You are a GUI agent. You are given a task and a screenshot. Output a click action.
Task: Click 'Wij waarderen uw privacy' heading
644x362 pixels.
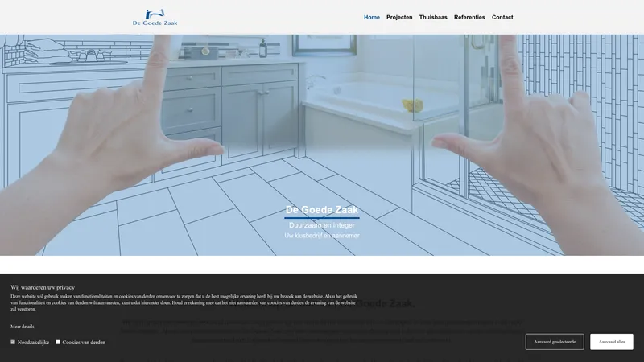click(43, 287)
